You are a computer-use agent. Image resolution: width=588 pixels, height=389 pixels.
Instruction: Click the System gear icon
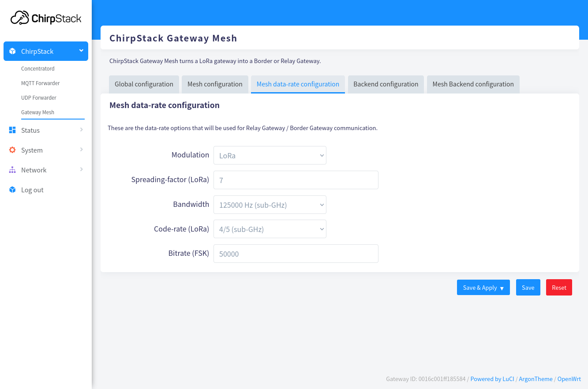tap(12, 150)
